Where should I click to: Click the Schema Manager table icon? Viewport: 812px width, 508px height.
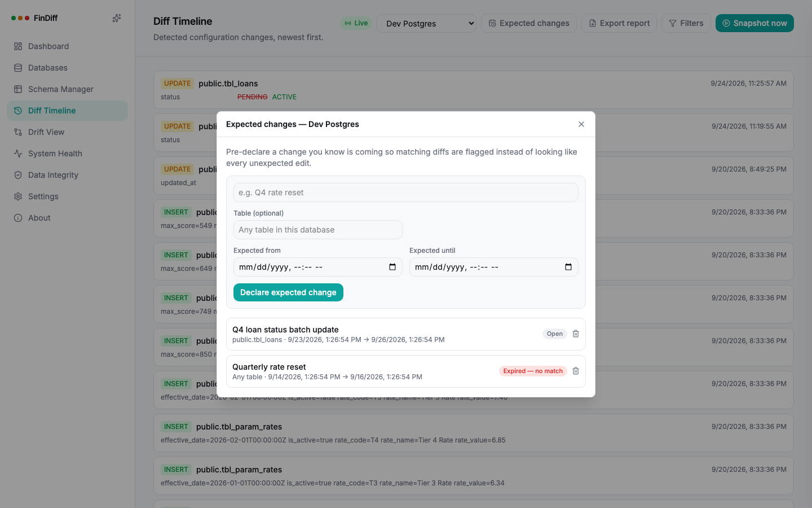point(18,89)
